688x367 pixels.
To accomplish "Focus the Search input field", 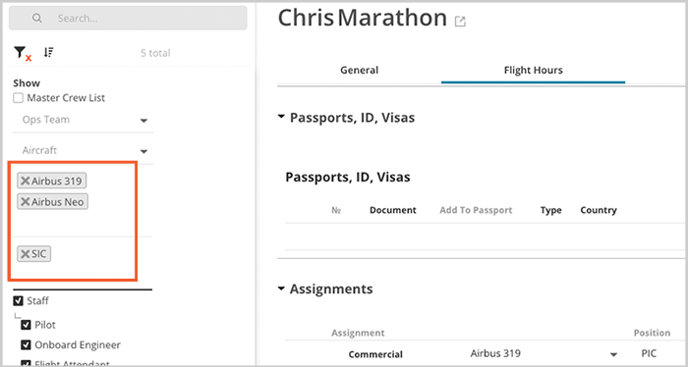I will [x=128, y=18].
